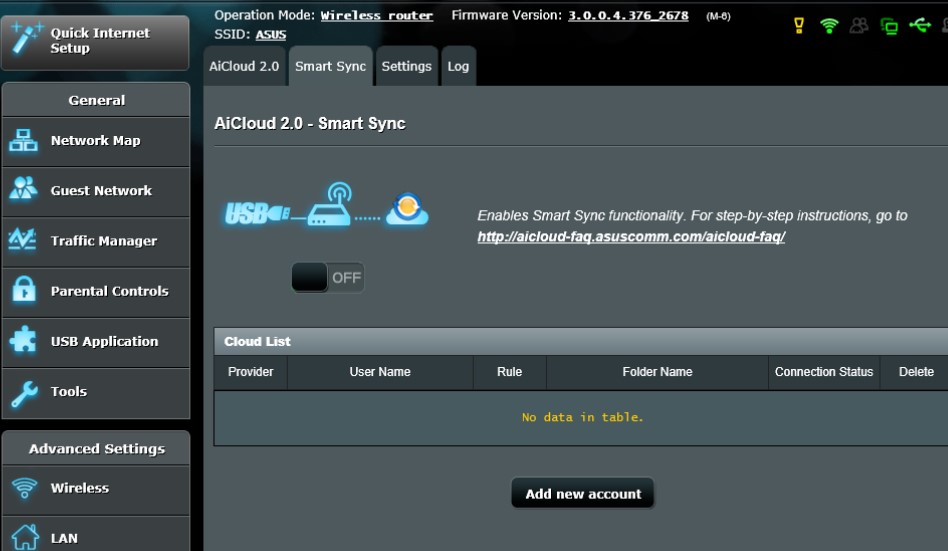The width and height of the screenshot is (948, 551).
Task: Launch Quick Internet Setup wizard
Action: click(x=96, y=41)
